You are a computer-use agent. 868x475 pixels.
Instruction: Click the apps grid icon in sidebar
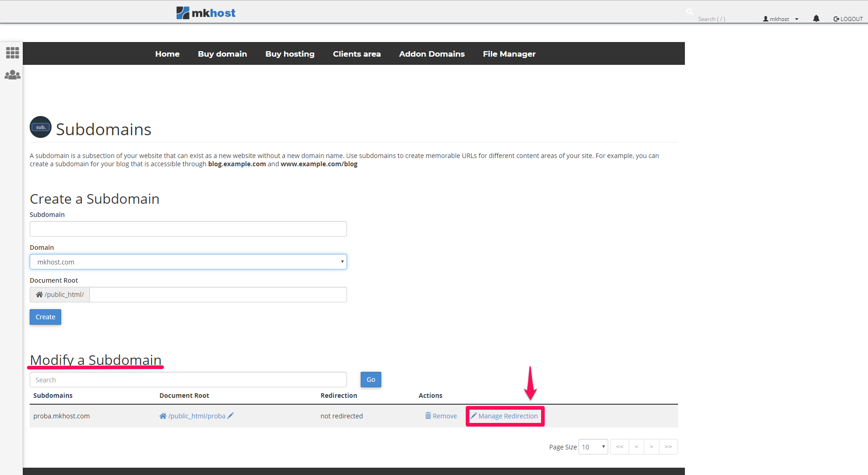pos(12,53)
